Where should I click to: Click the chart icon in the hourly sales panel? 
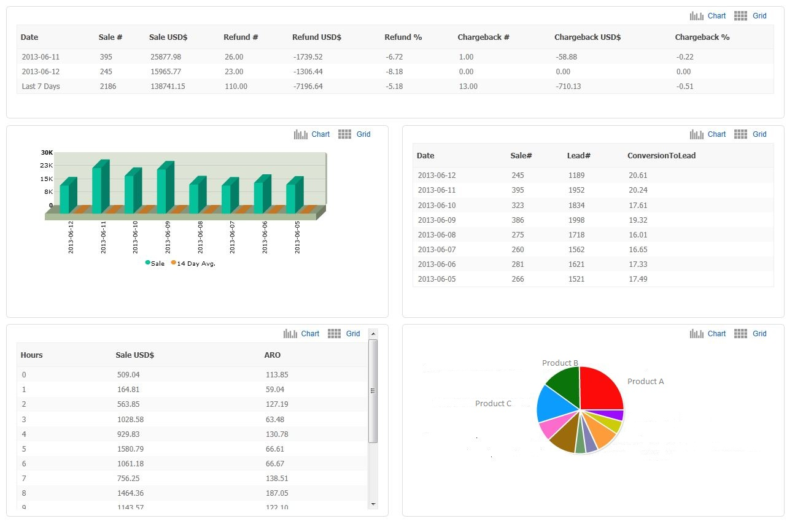click(x=290, y=334)
